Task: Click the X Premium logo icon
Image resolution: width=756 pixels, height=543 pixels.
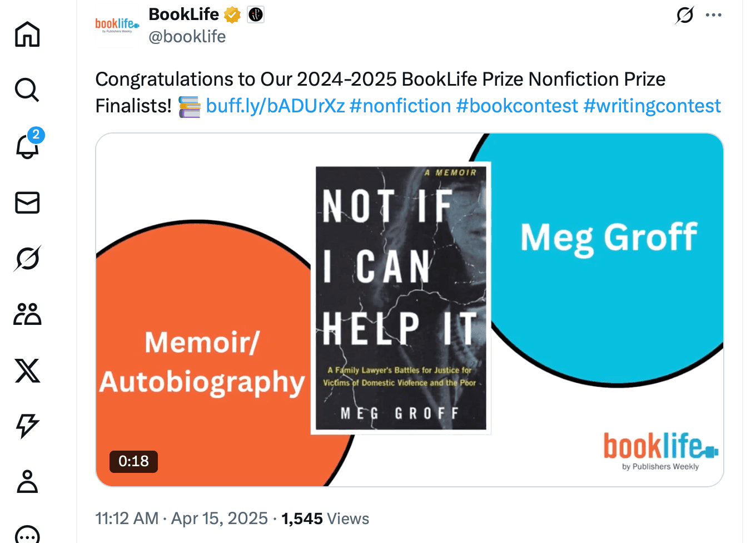Action: (27, 371)
